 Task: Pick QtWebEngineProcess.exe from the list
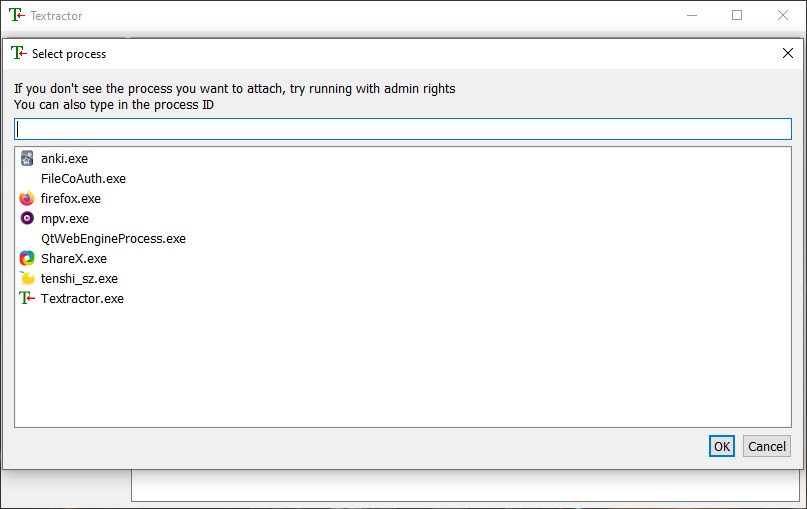(x=113, y=239)
